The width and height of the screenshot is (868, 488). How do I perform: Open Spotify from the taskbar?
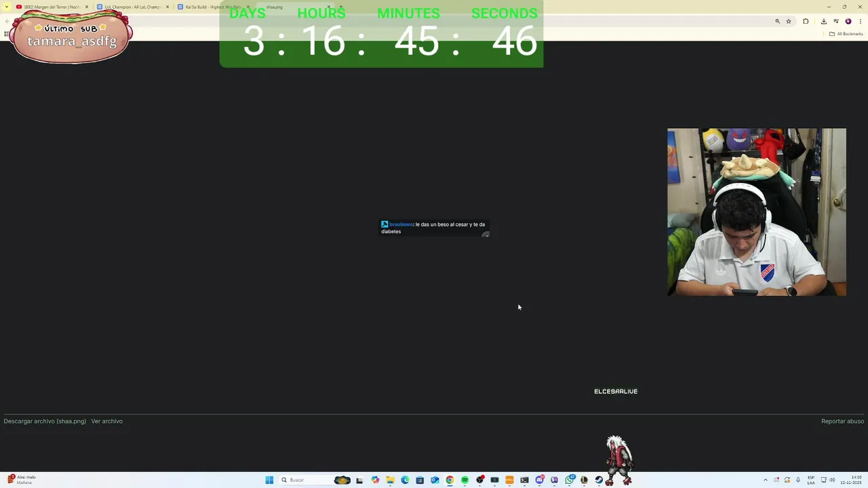click(465, 480)
